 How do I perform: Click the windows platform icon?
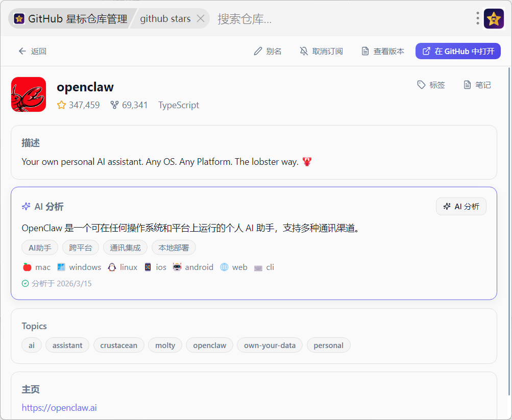[x=61, y=267]
